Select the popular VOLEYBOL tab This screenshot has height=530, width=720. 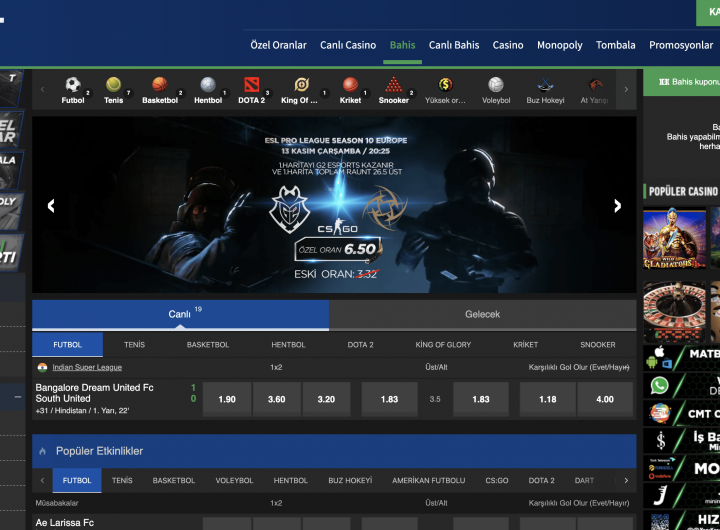click(x=234, y=480)
